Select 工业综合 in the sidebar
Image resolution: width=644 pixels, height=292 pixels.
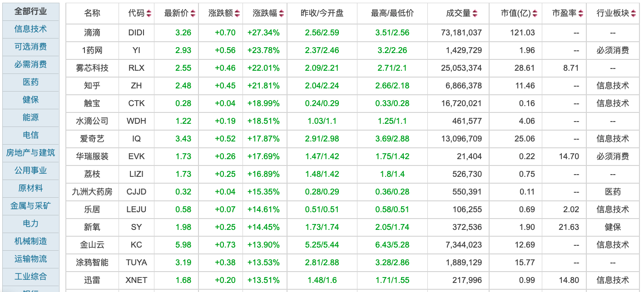30,277
